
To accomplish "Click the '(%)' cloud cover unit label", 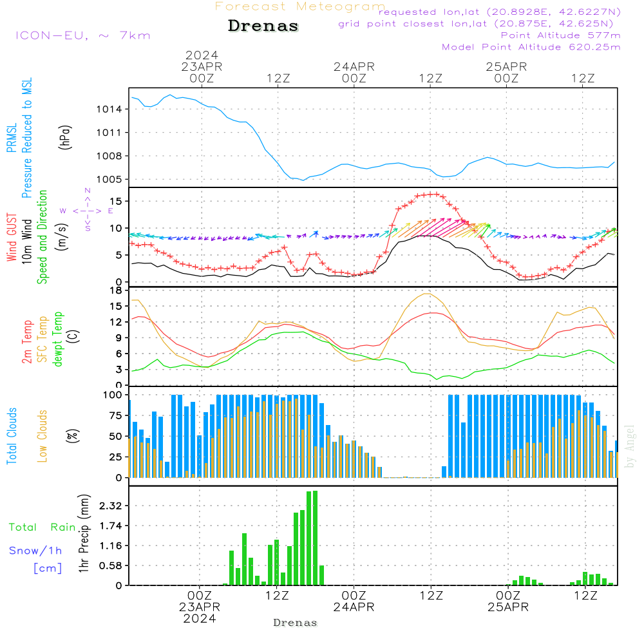I will [73, 436].
